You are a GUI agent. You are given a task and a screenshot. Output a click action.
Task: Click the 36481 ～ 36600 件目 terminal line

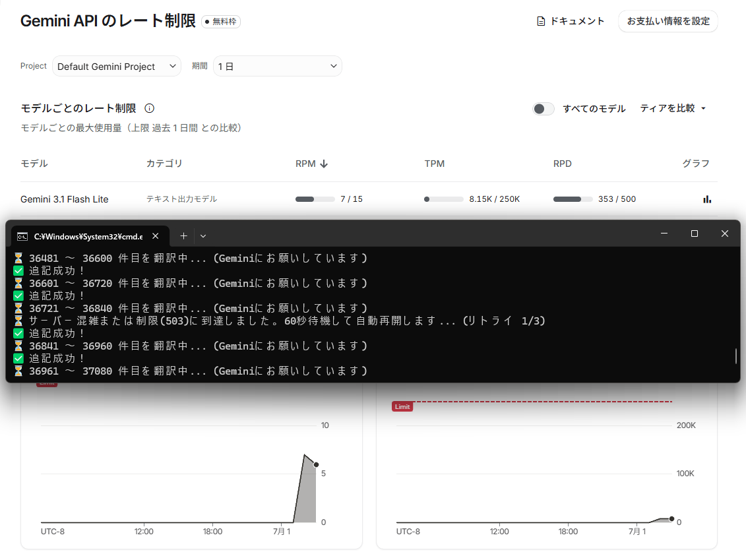[x=191, y=259]
